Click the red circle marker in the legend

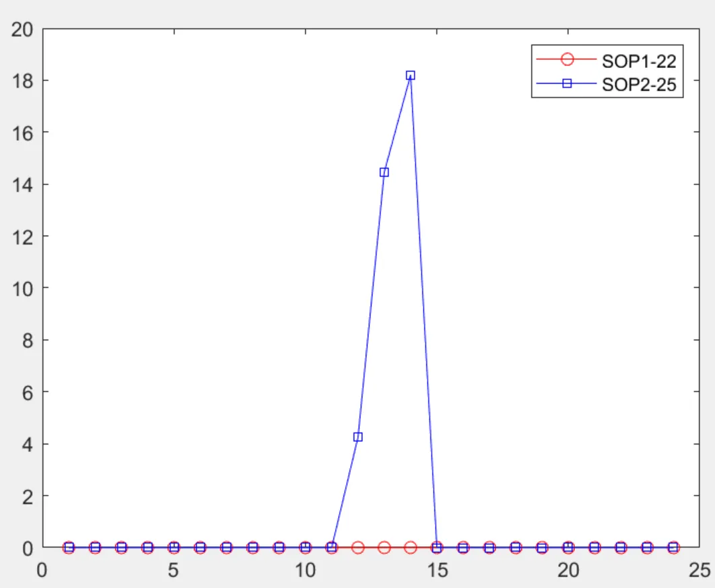[x=567, y=59]
